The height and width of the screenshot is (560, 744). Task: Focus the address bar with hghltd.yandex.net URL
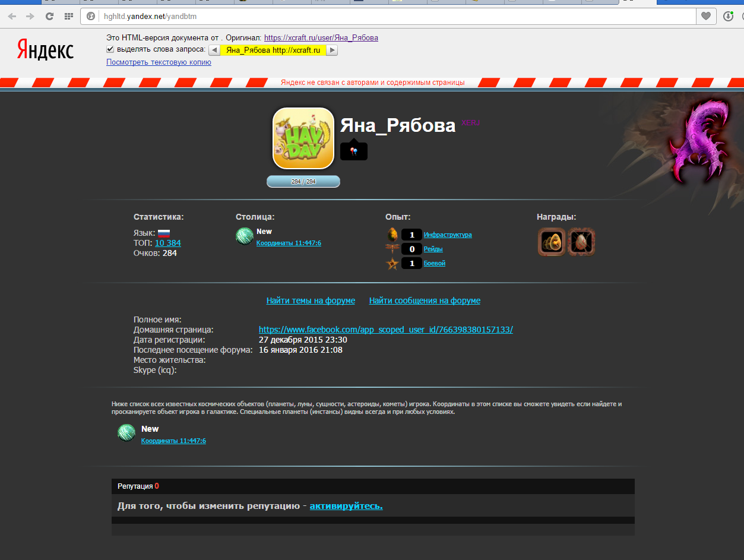pos(389,16)
